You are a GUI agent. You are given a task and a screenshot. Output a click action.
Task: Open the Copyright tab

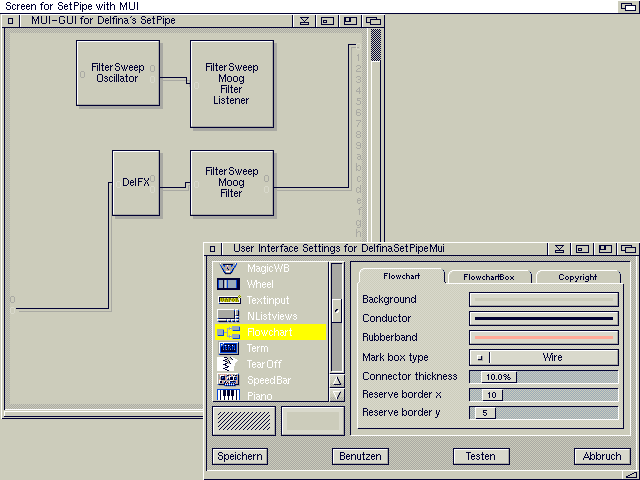tap(577, 277)
